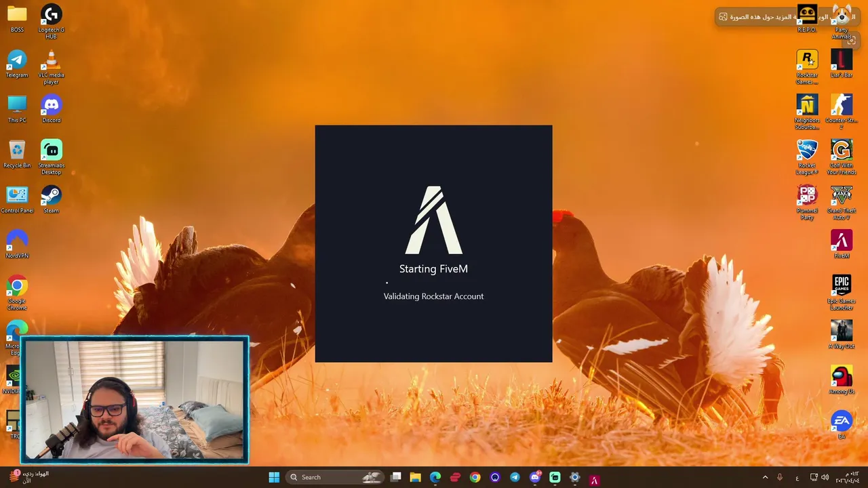
Task: Open Task View from taskbar
Action: point(396,477)
